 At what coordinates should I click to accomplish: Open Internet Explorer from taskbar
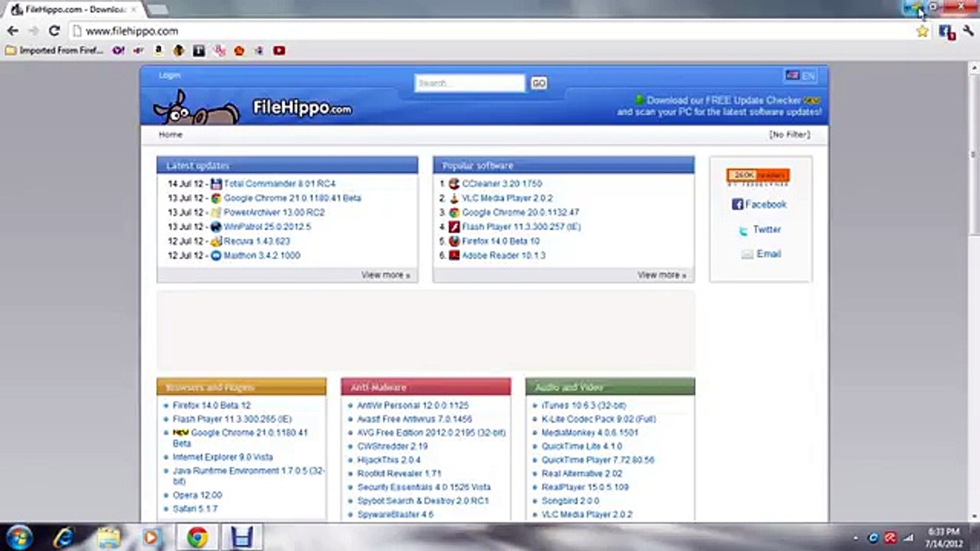point(64,537)
